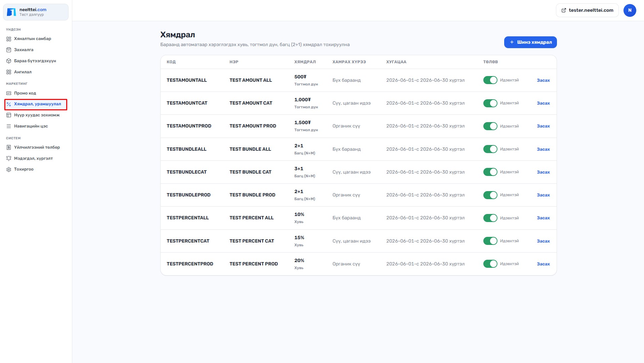This screenshot has width=644, height=363.
Task: Click the percent icon beside Хямдрал, урамшуулал
Action: point(9,104)
